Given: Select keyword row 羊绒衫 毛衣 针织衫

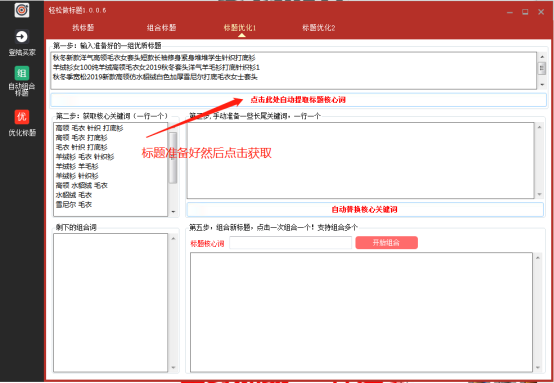Looking at the screenshot, I should (85, 157).
